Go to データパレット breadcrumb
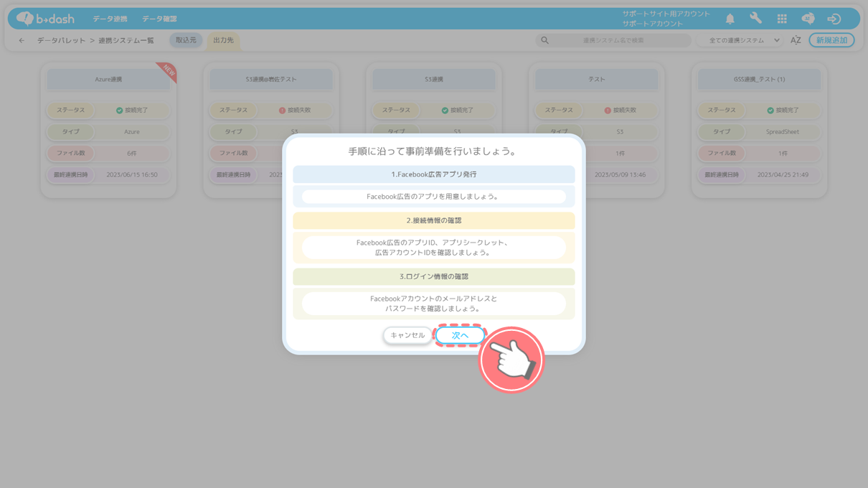868x488 pixels. (x=61, y=40)
